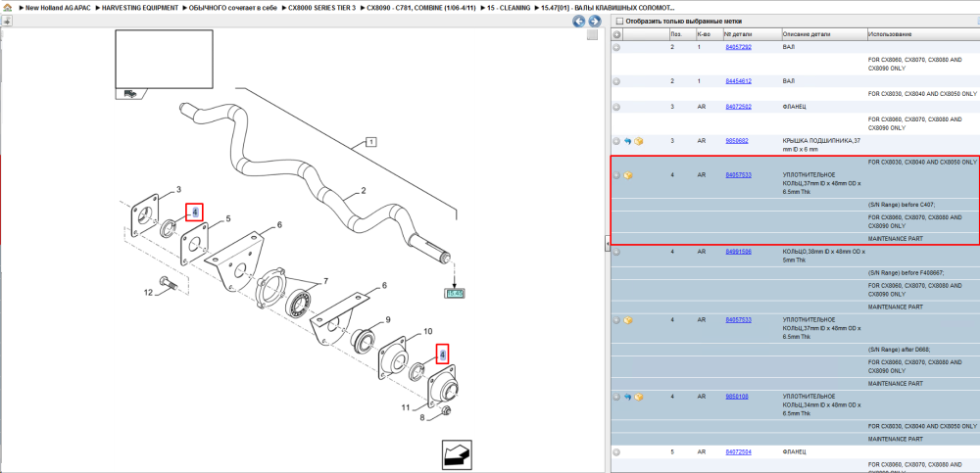Select 'КРЫШКА ПОДШИПНИКА,37 mm ID x 6 mm' description
980x473 pixels.
821,145
